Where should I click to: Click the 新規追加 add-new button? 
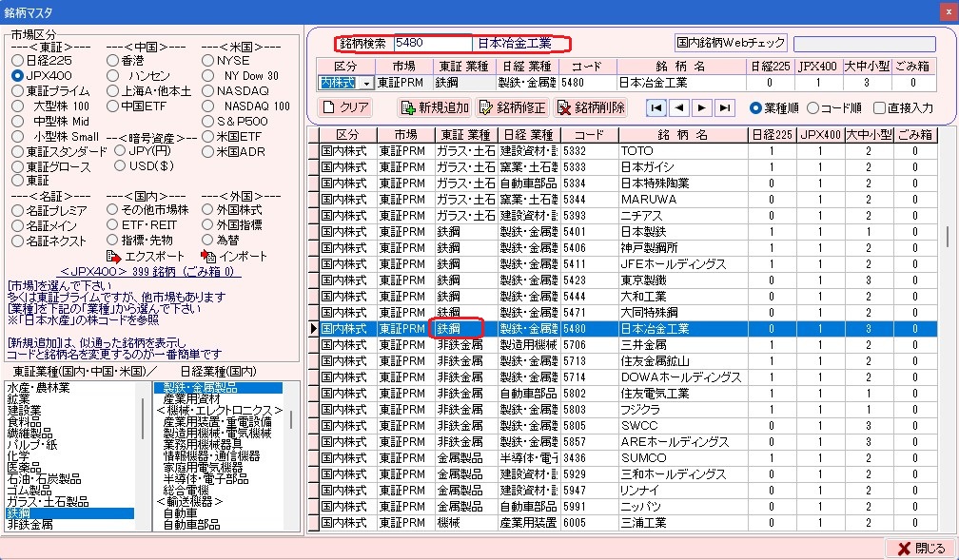tap(435, 107)
